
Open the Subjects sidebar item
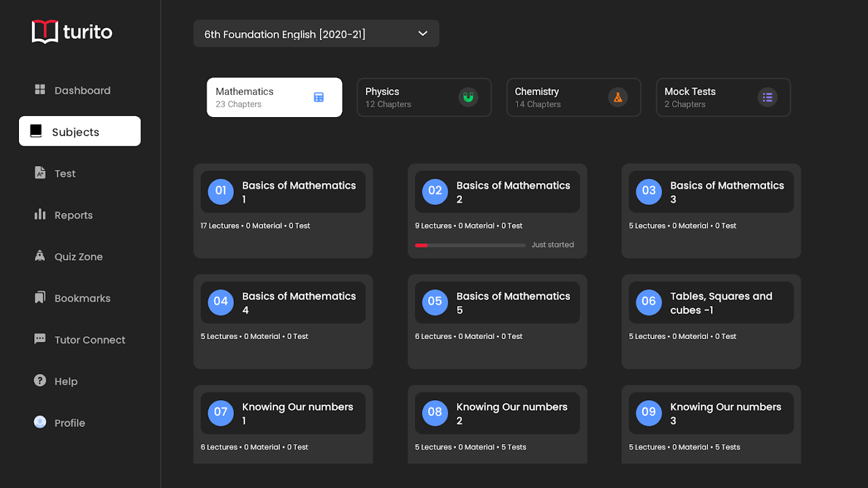pyautogui.click(x=80, y=131)
